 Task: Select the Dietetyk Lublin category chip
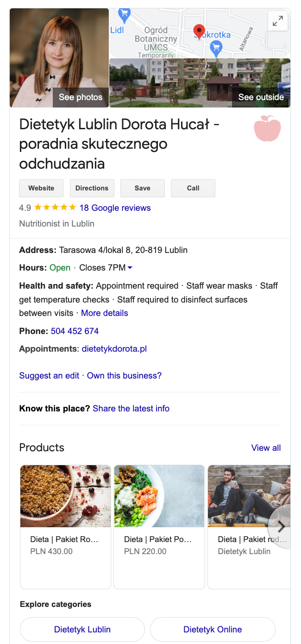(x=82, y=630)
